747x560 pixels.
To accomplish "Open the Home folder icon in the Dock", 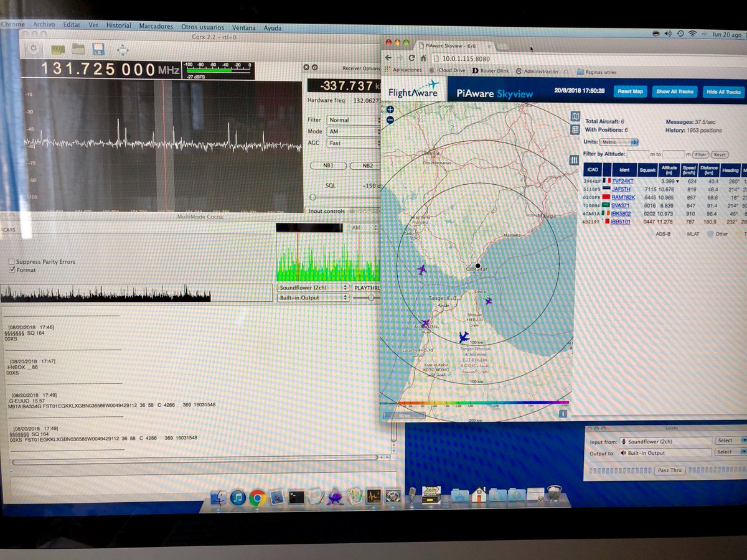I will 478,495.
